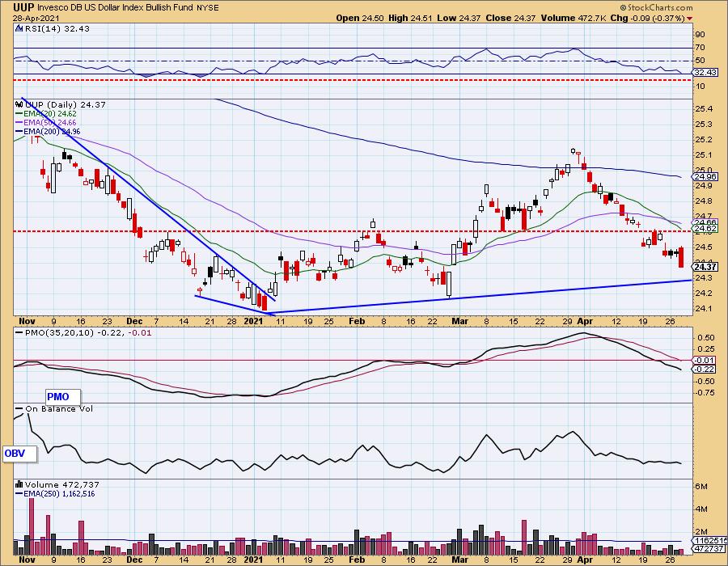This screenshot has height=566, width=728.
Task: Click the 472737 volume value tag
Action: point(710,548)
